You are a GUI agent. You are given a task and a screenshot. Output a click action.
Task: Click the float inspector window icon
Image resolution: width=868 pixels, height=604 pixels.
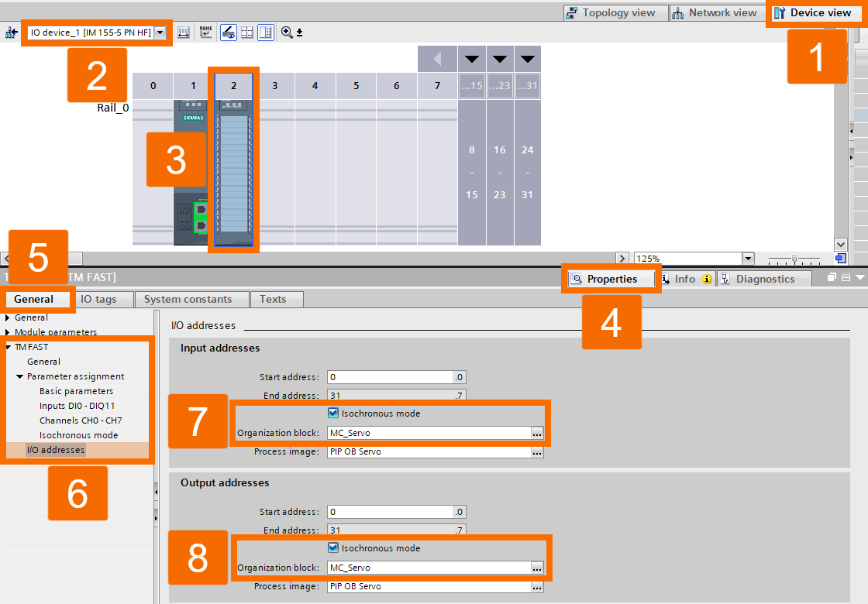tap(832, 277)
